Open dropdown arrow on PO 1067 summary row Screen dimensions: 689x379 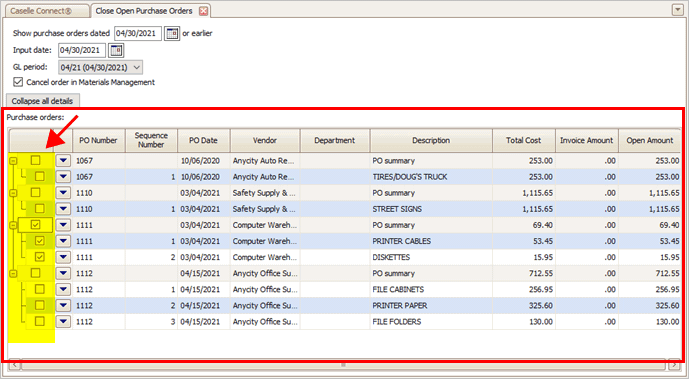point(63,161)
